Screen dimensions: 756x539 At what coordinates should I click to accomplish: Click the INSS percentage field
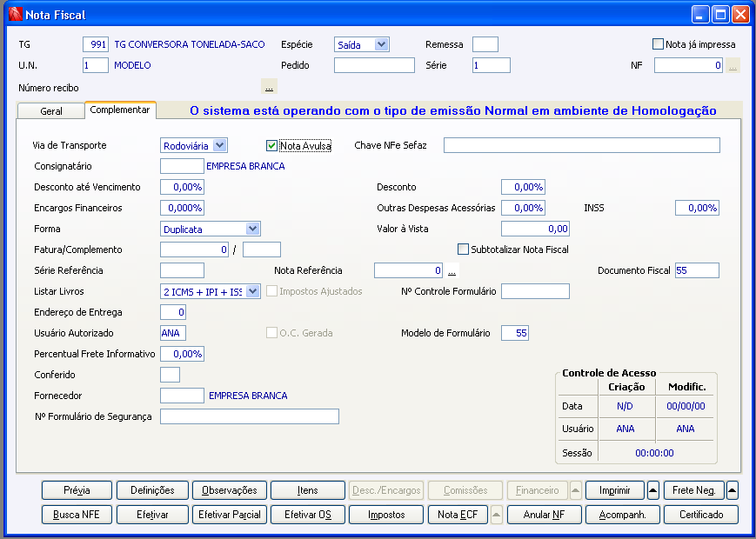(697, 208)
